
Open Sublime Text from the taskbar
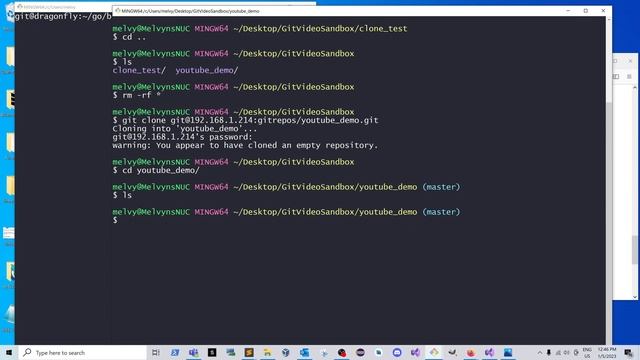249,353
